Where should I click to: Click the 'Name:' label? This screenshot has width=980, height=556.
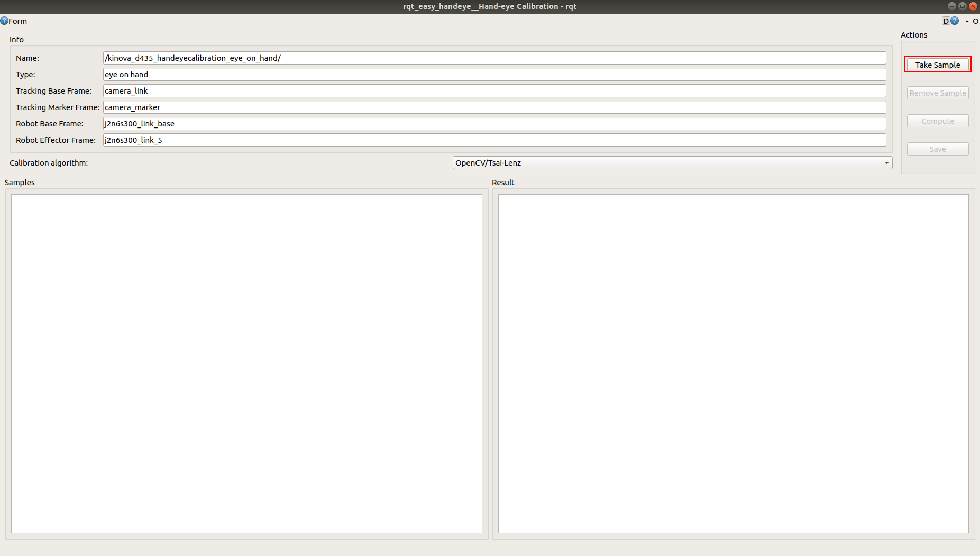point(28,58)
